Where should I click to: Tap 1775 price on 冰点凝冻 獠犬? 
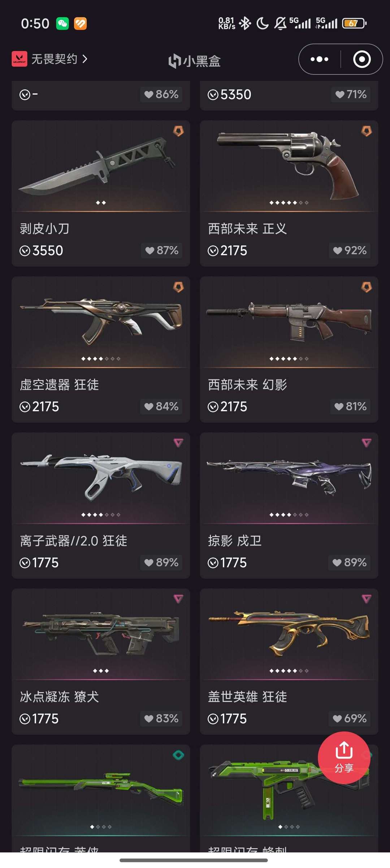tap(45, 719)
